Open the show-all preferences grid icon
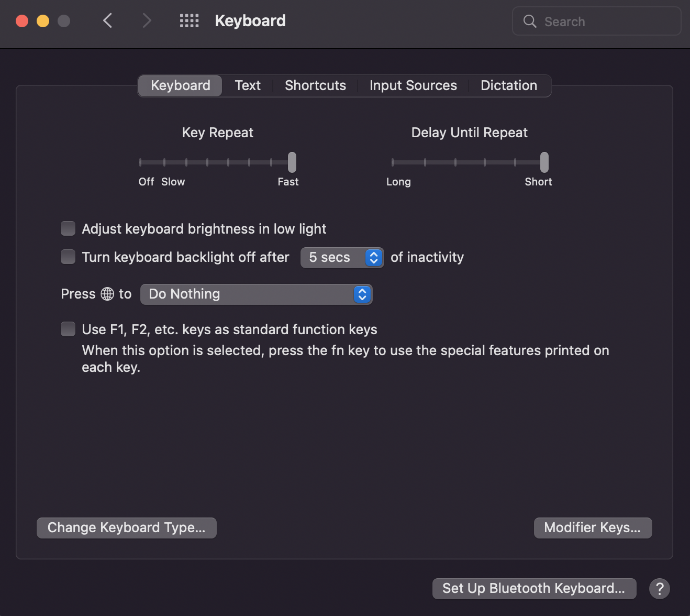 click(189, 21)
